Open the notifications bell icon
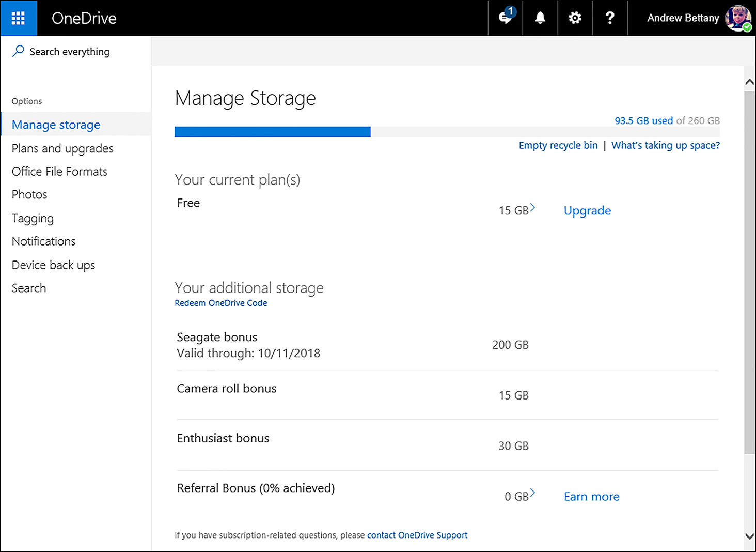The width and height of the screenshot is (756, 552). 540,18
